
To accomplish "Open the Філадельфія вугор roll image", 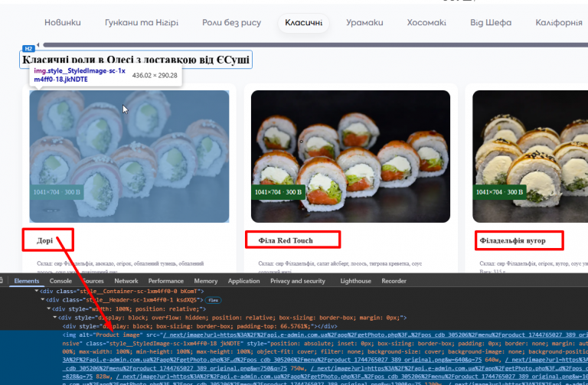I will click(x=531, y=156).
